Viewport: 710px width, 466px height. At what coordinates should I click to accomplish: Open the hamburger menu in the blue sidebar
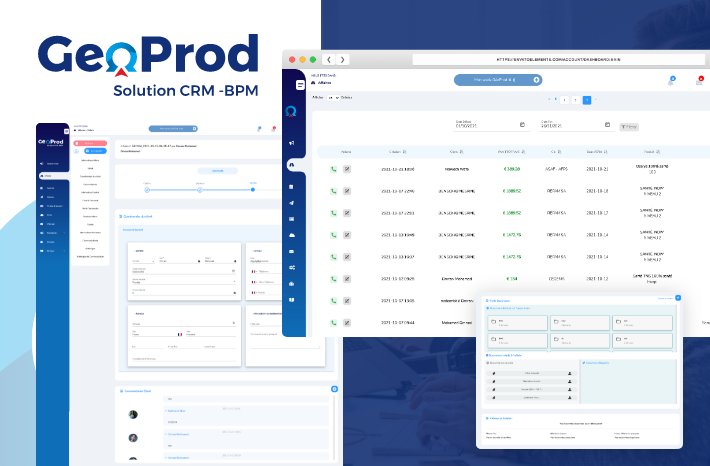pos(298,86)
